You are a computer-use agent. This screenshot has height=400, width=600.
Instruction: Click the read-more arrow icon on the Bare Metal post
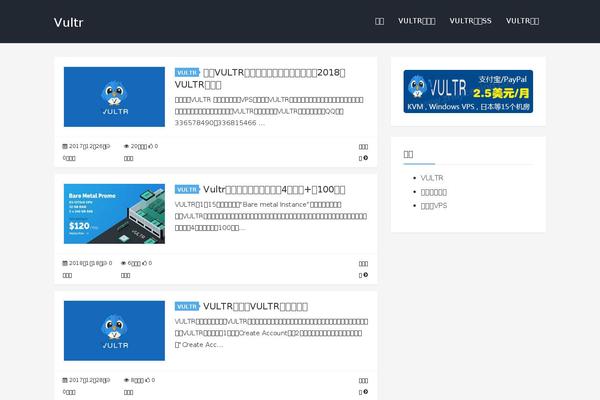[365, 275]
